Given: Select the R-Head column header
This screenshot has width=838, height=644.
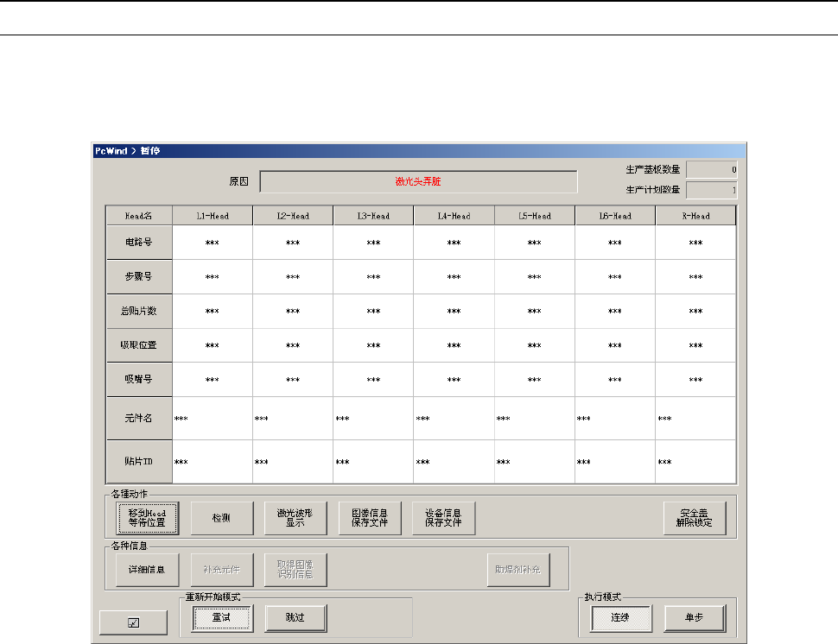Looking at the screenshot, I should (x=695, y=216).
